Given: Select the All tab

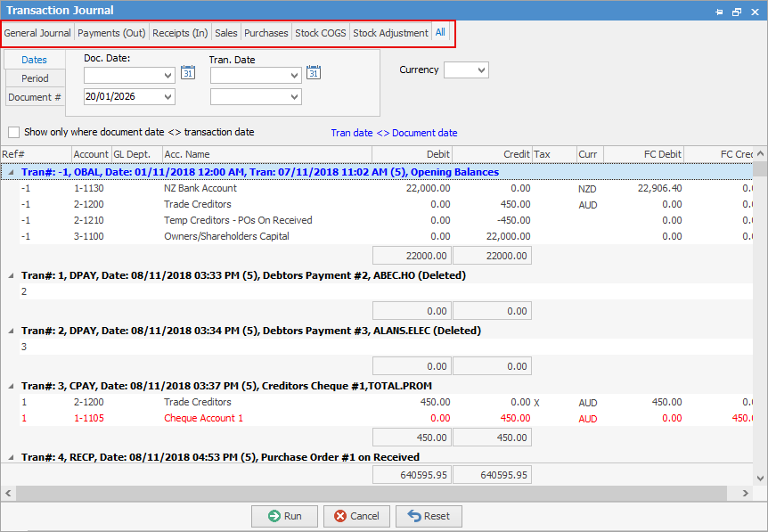Looking at the screenshot, I should click(440, 32).
